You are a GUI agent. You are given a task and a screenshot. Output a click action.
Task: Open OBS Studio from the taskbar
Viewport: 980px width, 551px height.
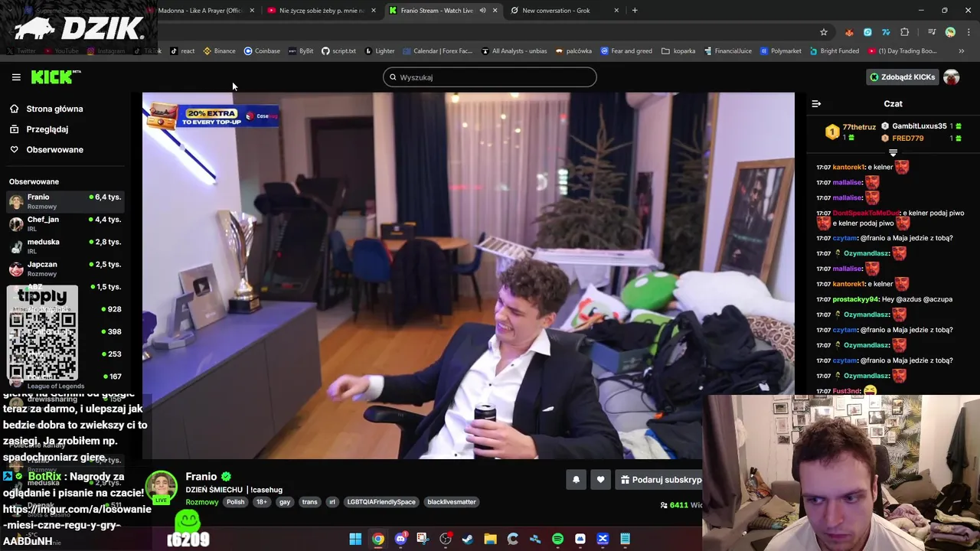point(446,539)
